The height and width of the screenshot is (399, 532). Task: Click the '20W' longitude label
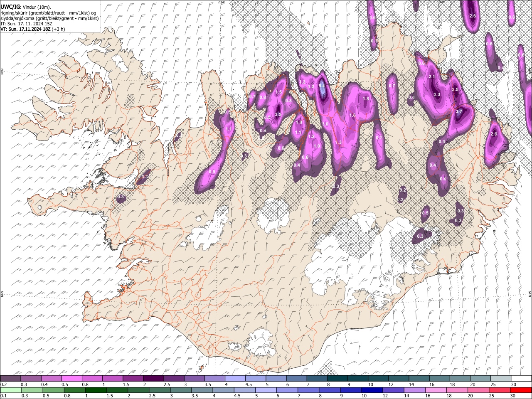[x=221, y=2]
